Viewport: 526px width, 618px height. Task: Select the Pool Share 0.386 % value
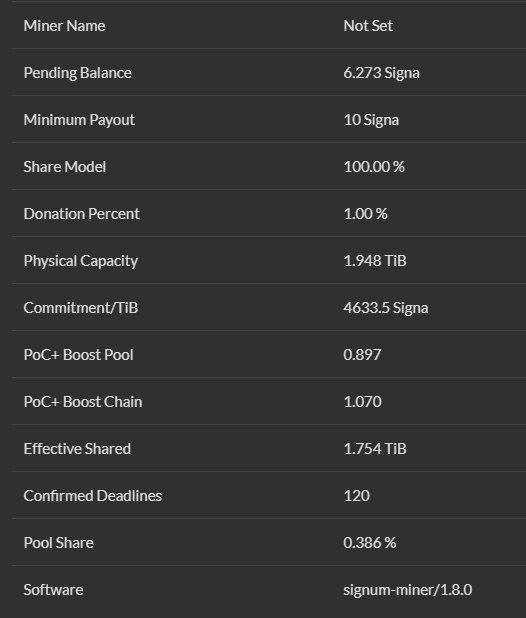pos(370,543)
